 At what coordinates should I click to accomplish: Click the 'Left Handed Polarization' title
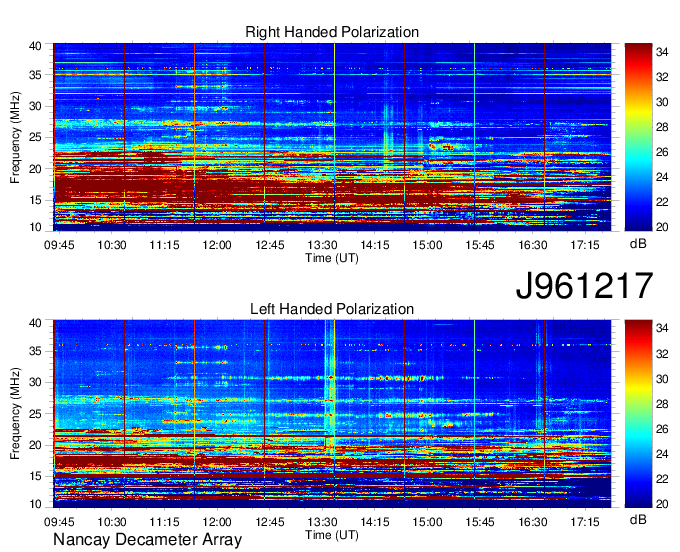coord(332,309)
